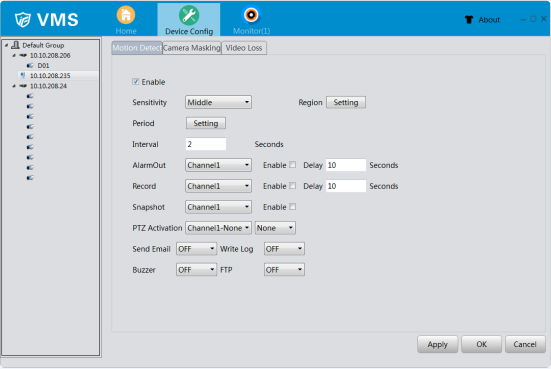Select the D01 tree item label
The image size is (551, 369).
pyautogui.click(x=44, y=66)
